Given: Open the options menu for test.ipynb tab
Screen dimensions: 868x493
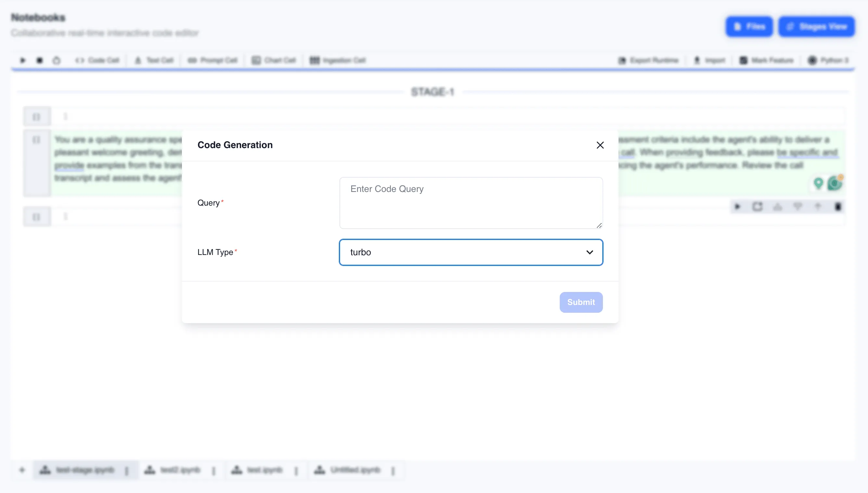Looking at the screenshot, I should click(x=296, y=471).
